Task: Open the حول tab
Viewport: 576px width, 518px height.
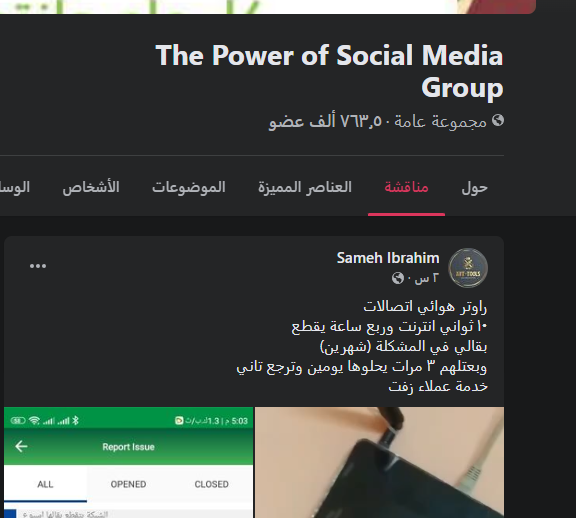Action: tap(475, 187)
